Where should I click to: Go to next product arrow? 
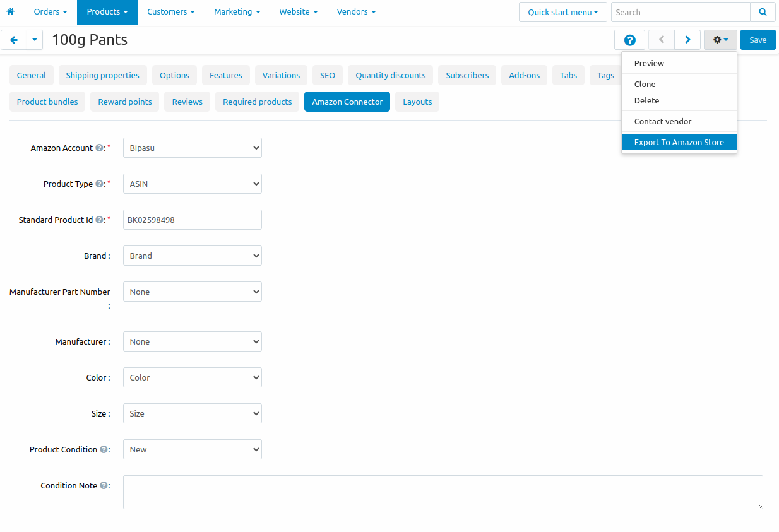pos(687,40)
